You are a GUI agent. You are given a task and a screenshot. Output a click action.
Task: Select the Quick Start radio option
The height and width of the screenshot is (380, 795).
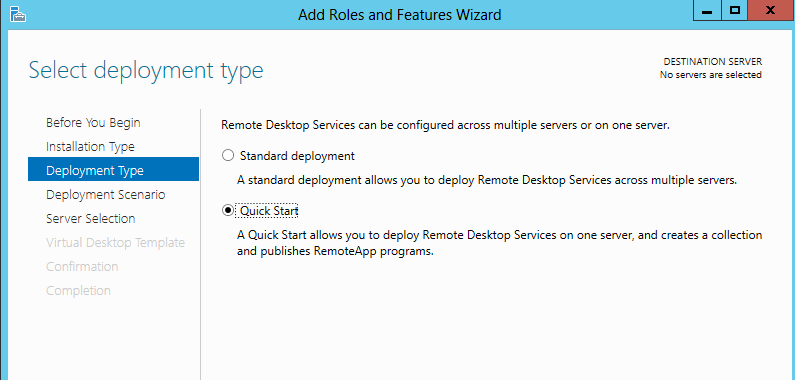coord(228,211)
